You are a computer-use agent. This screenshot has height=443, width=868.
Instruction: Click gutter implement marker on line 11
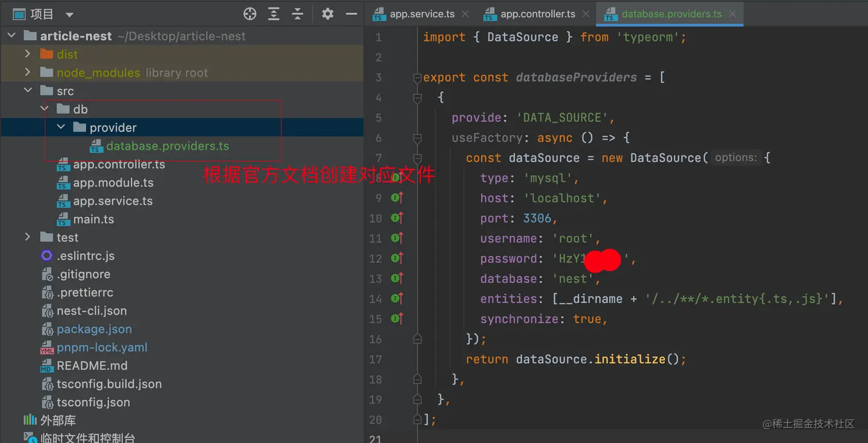pos(397,238)
